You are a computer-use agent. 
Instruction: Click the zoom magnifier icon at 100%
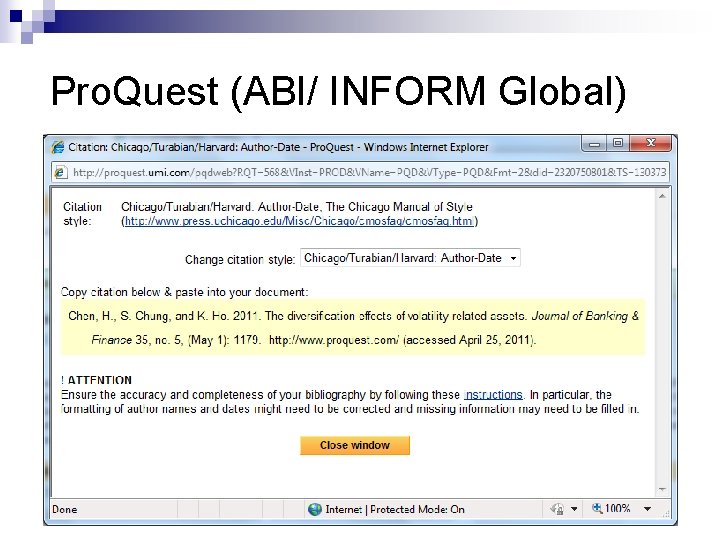[597, 508]
